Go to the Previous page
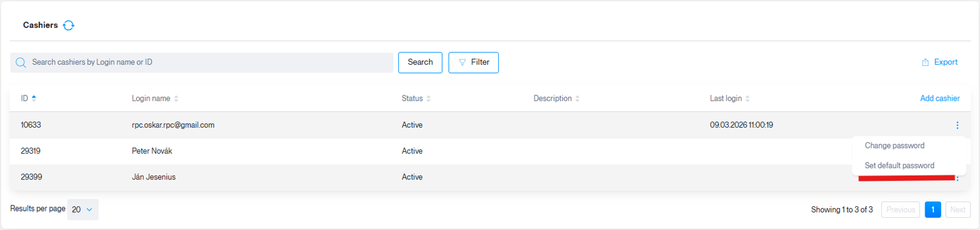Image resolution: width=980 pixels, height=230 pixels. pos(901,210)
